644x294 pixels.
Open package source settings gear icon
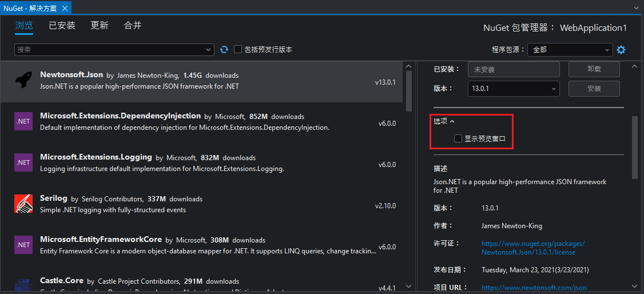622,50
